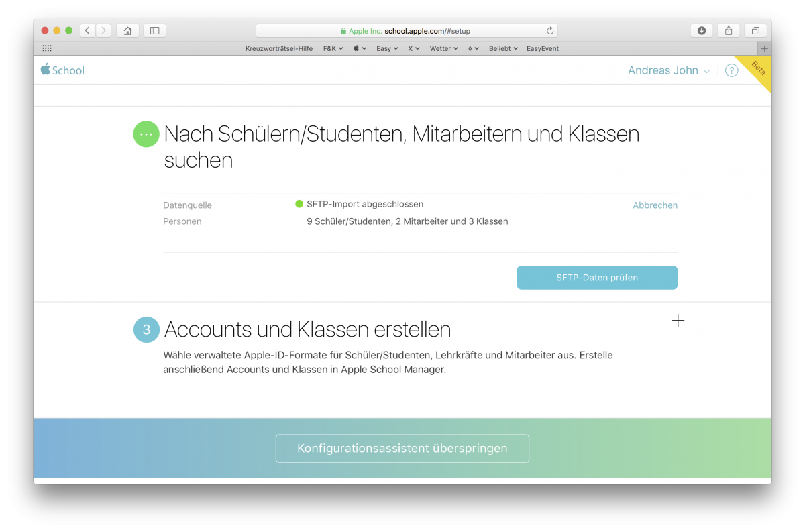
Task: Click the green SFTP status dot
Action: pos(299,204)
